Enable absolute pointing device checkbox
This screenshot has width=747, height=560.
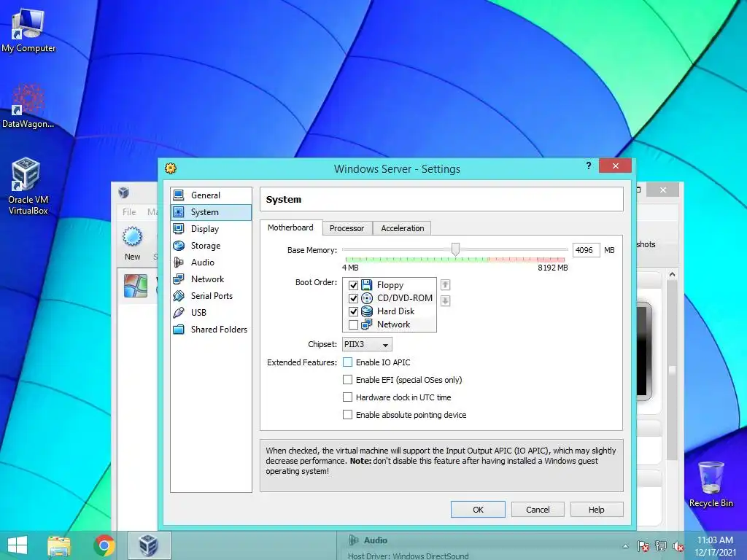coord(348,415)
